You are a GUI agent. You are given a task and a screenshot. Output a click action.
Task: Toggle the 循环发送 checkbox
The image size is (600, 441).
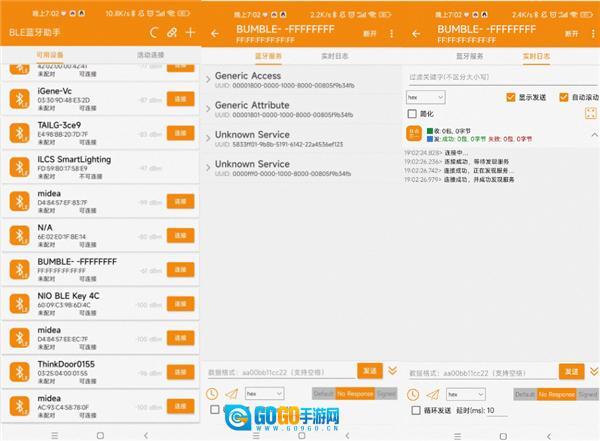[417, 410]
